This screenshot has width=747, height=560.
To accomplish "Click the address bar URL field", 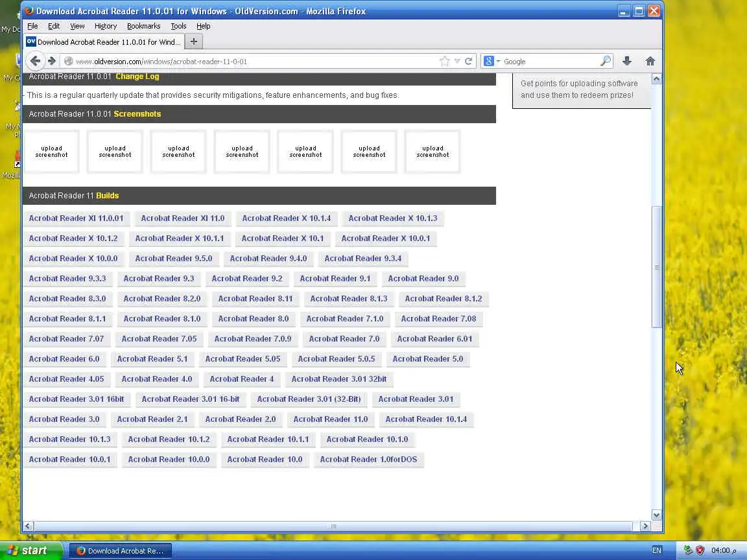I will pyautogui.click(x=256, y=62).
